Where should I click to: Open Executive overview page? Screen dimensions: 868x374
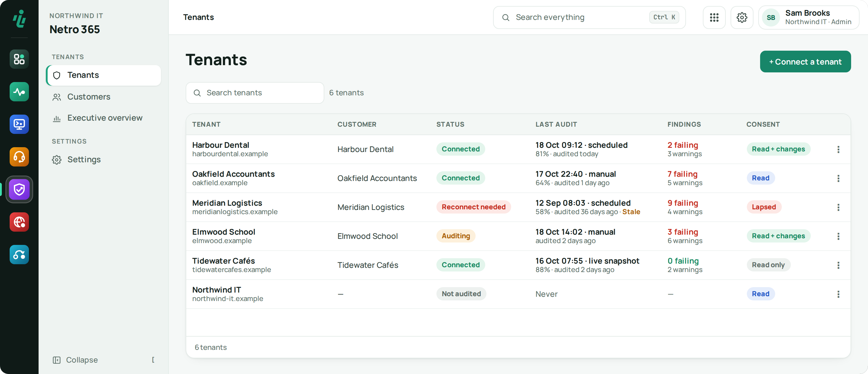(103, 118)
